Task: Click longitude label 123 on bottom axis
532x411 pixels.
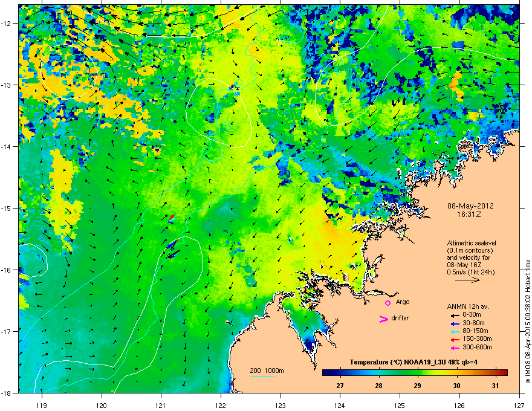Action: 281,405
